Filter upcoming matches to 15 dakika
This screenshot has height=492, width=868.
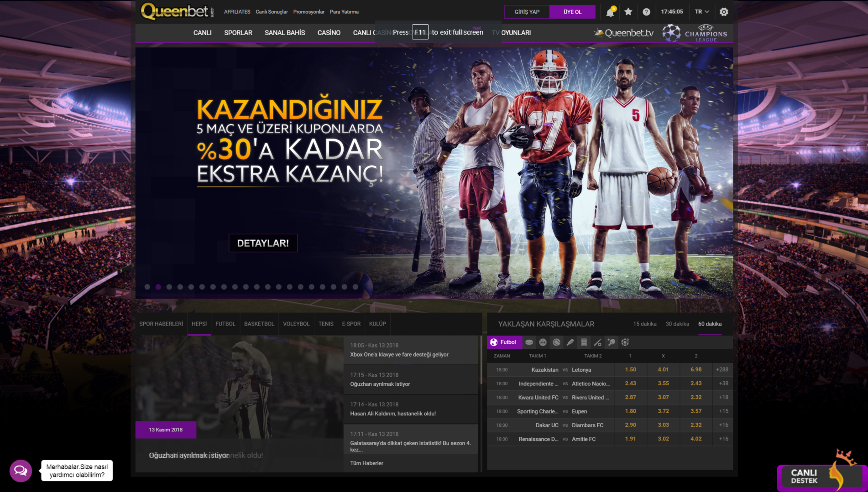644,324
